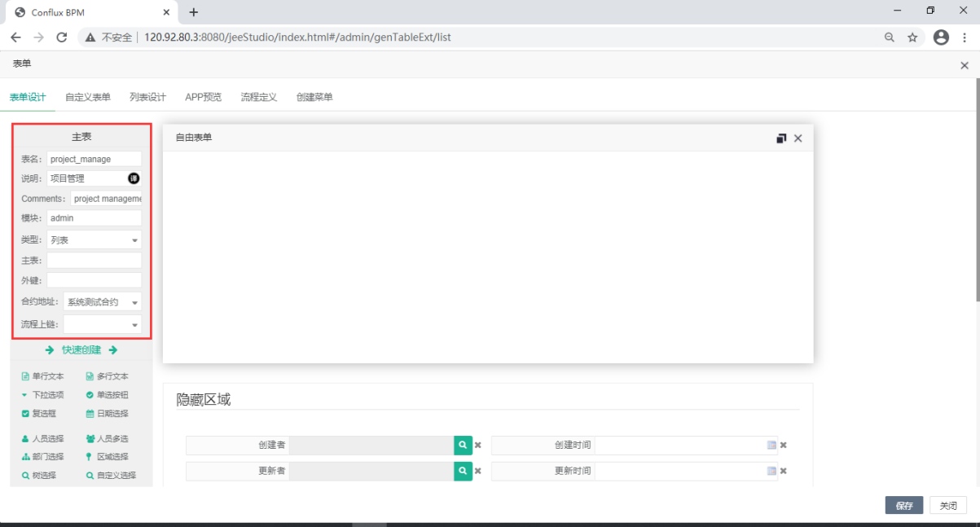Add a 单行文本 single-line text component
This screenshot has width=980, height=527.
(x=42, y=376)
